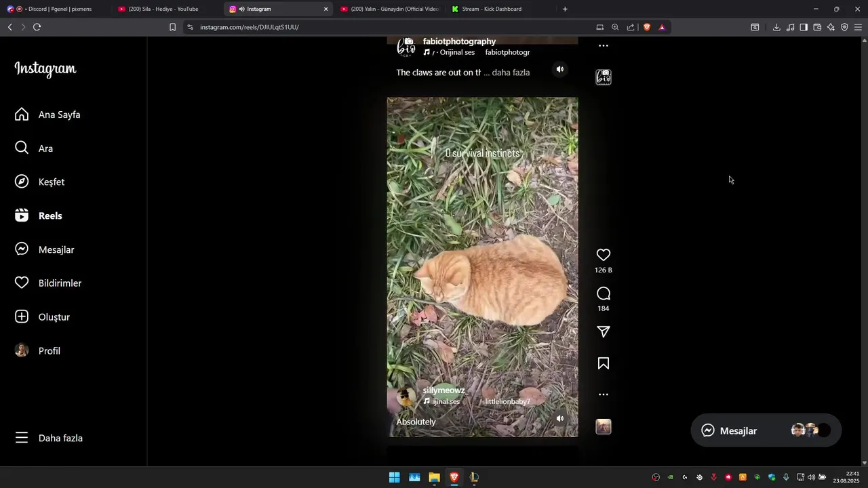Screen dimensions: 868x488
Task: Open the fabiotphotography reel audio thumbnail
Action: click(603, 77)
